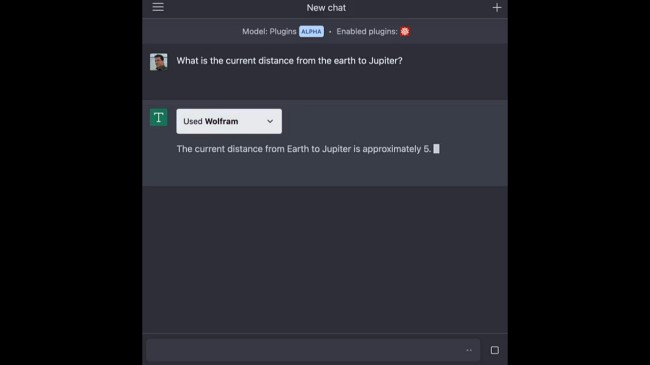The width and height of the screenshot is (650, 365).
Task: Click the word Used in dropdown
Action: (193, 121)
